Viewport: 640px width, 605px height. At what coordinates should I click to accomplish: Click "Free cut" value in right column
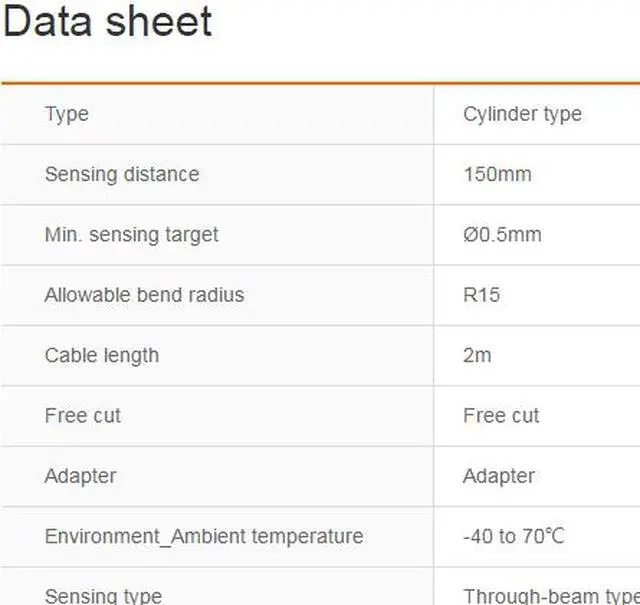[501, 415]
